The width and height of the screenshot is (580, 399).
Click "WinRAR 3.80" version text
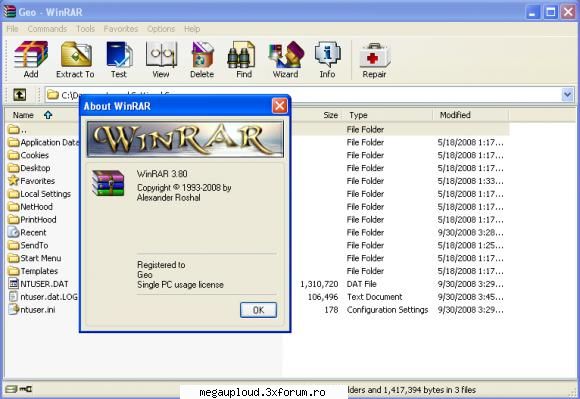tap(162, 174)
